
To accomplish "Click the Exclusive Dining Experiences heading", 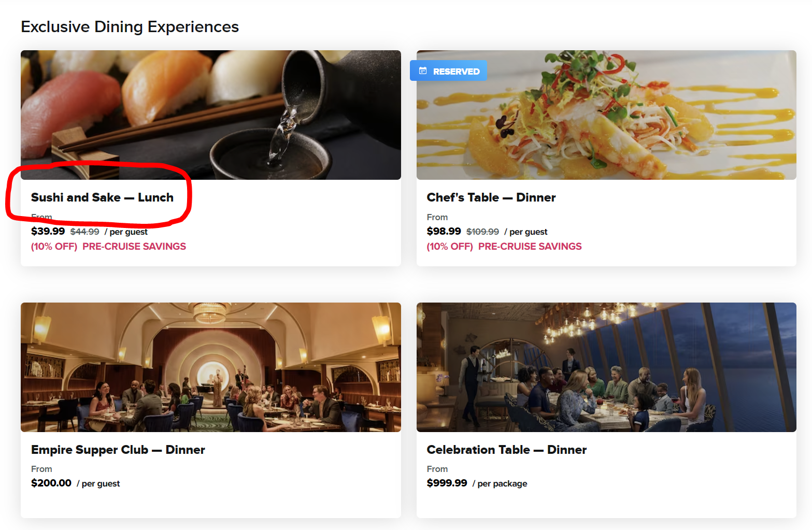I will point(130,27).
